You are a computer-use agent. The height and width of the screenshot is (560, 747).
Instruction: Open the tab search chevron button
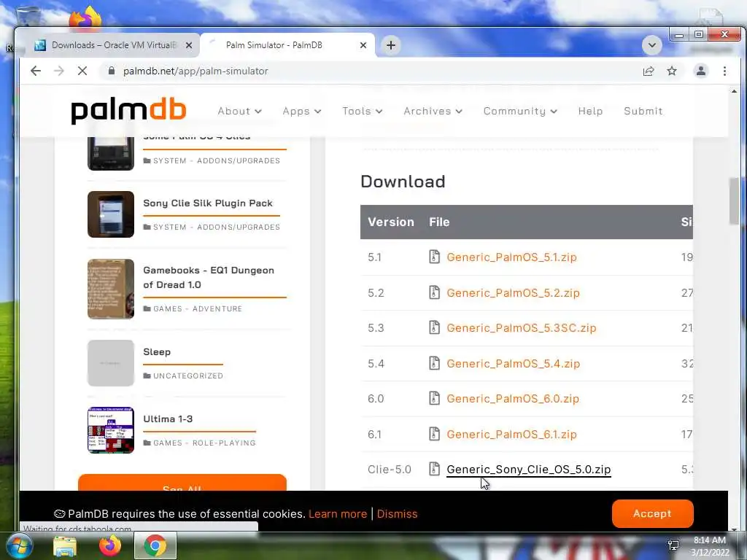pos(651,45)
